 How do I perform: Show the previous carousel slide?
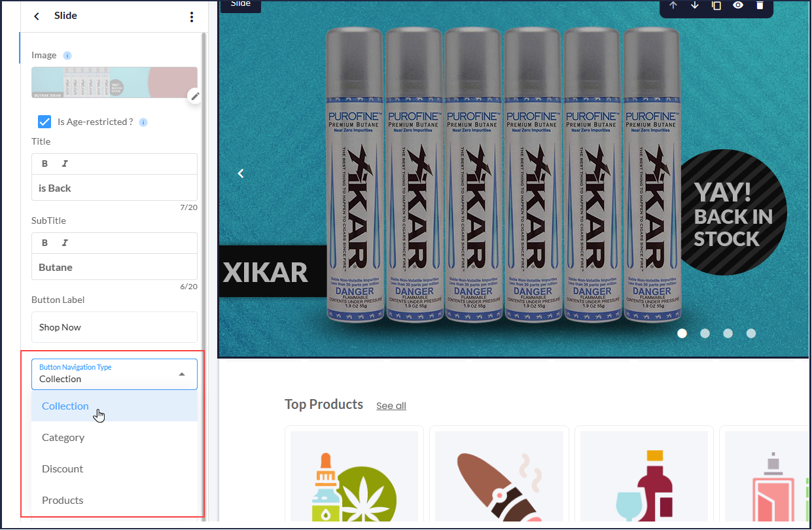[x=241, y=173]
